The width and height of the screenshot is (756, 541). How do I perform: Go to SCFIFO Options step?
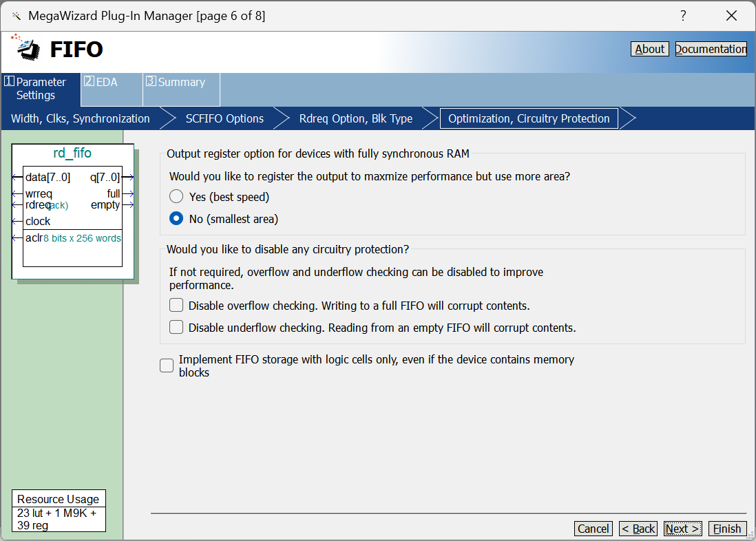224,118
